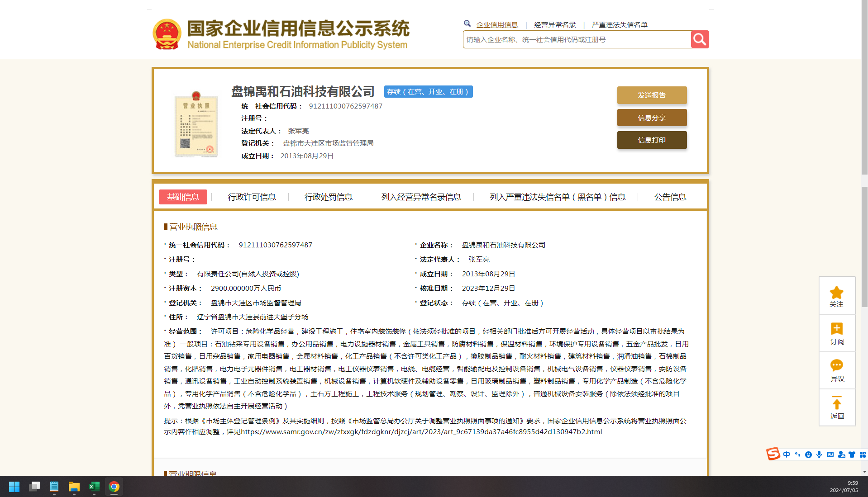The width and height of the screenshot is (868, 497).
Task: Select the 基础信息 tab
Action: (183, 197)
